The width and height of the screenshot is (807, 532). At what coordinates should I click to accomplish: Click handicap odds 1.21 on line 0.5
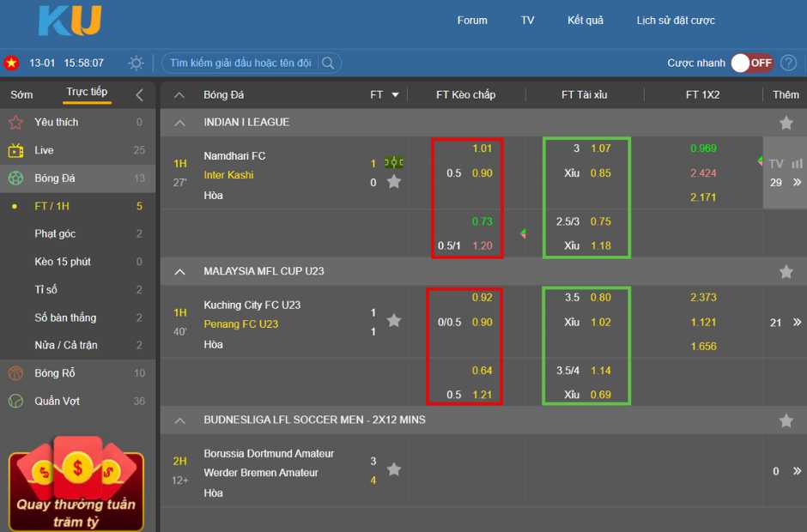pos(482,395)
